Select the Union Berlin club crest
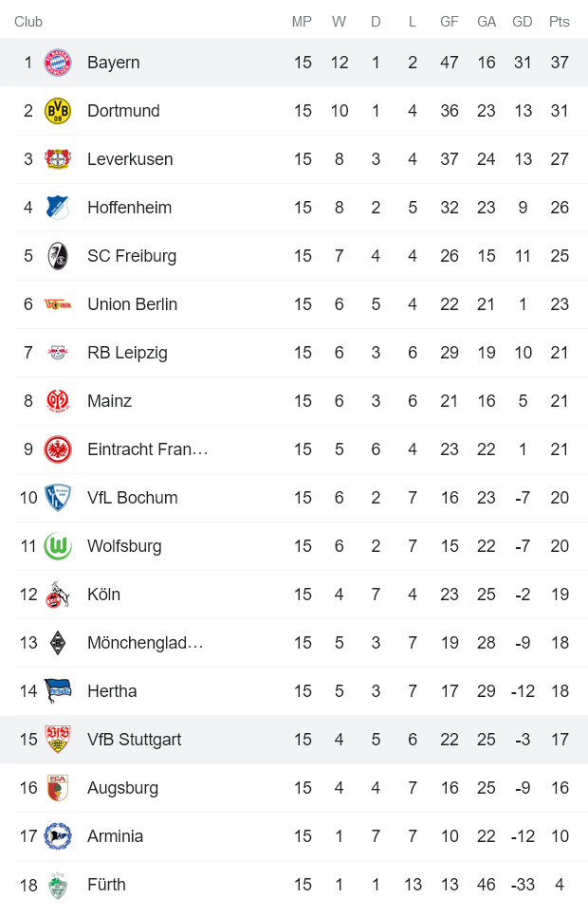588x916 pixels. click(x=57, y=304)
